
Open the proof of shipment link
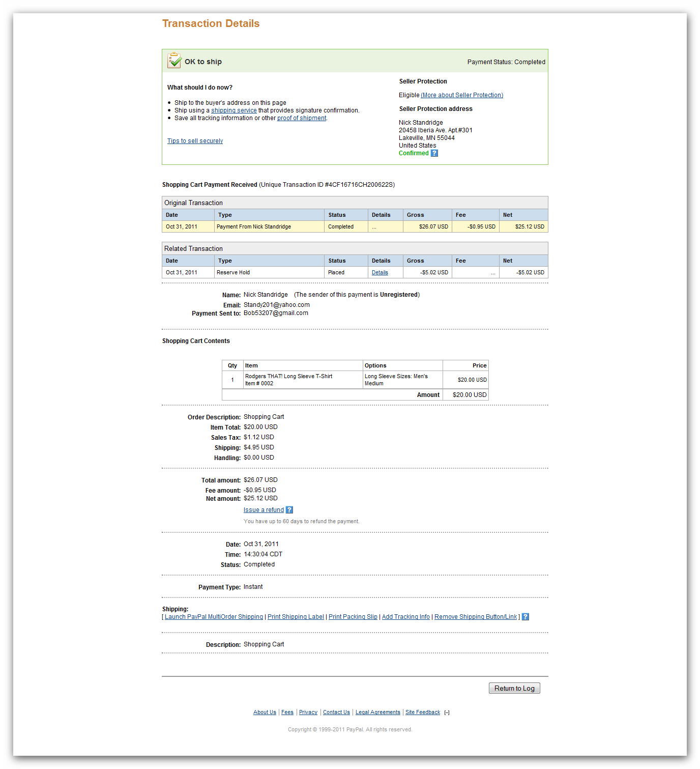302,118
